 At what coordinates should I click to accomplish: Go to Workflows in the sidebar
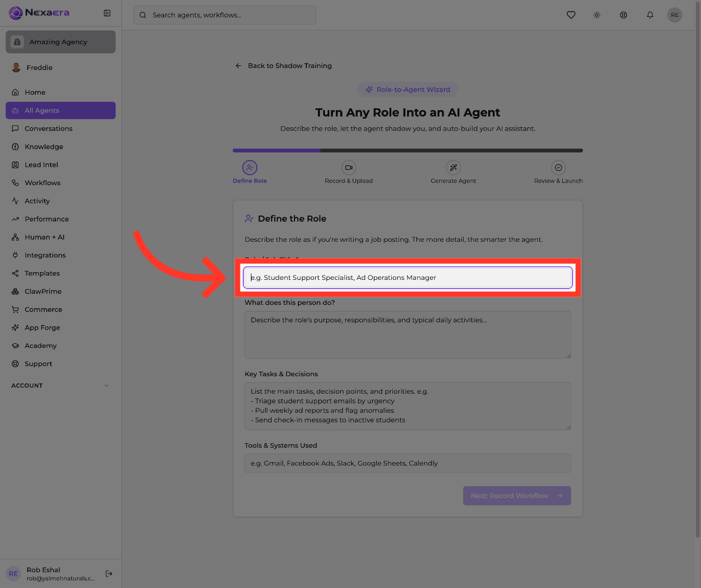[60, 183]
